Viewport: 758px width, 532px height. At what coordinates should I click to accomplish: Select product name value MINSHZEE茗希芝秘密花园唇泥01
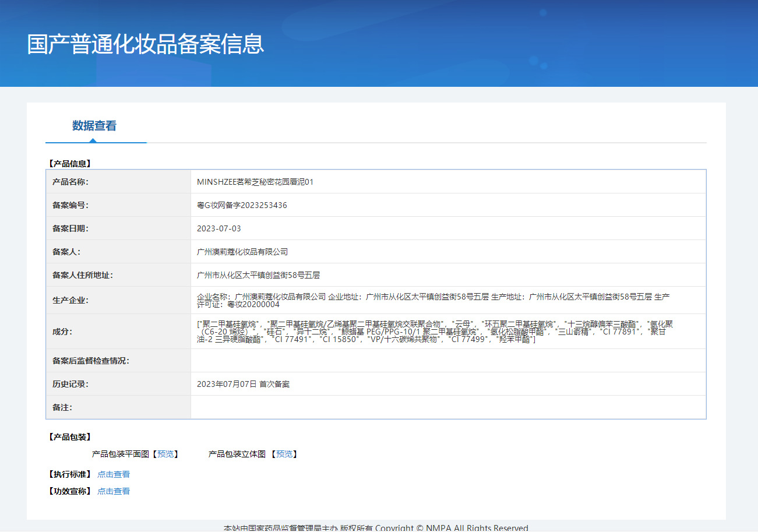(x=255, y=182)
